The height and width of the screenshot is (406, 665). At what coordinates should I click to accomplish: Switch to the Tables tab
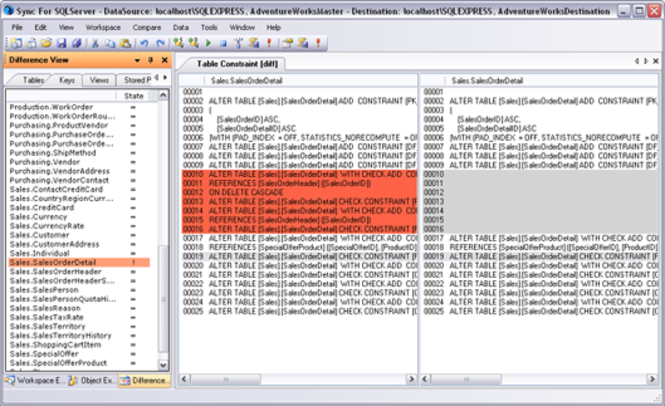coord(33,80)
